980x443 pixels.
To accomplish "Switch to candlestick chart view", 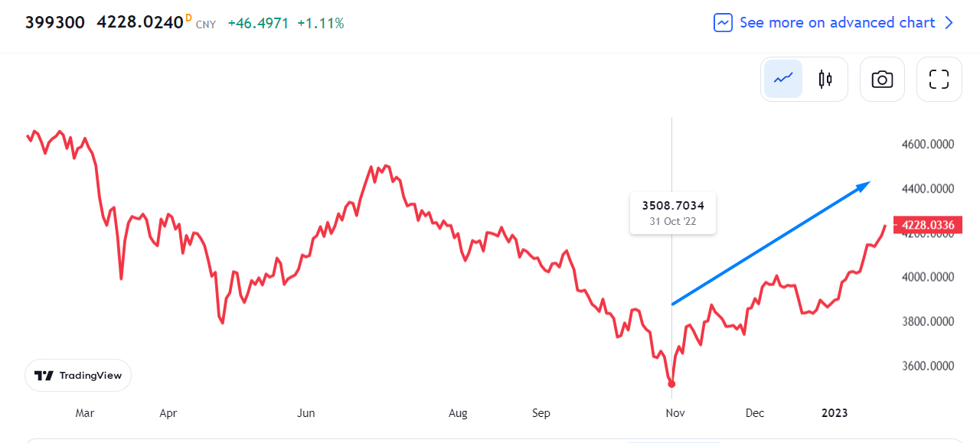I will click(825, 79).
